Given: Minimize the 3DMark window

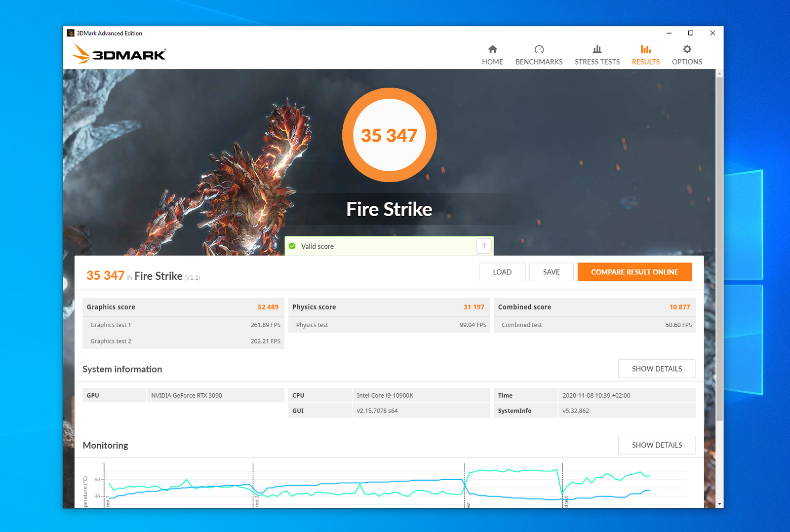Looking at the screenshot, I should (669, 33).
